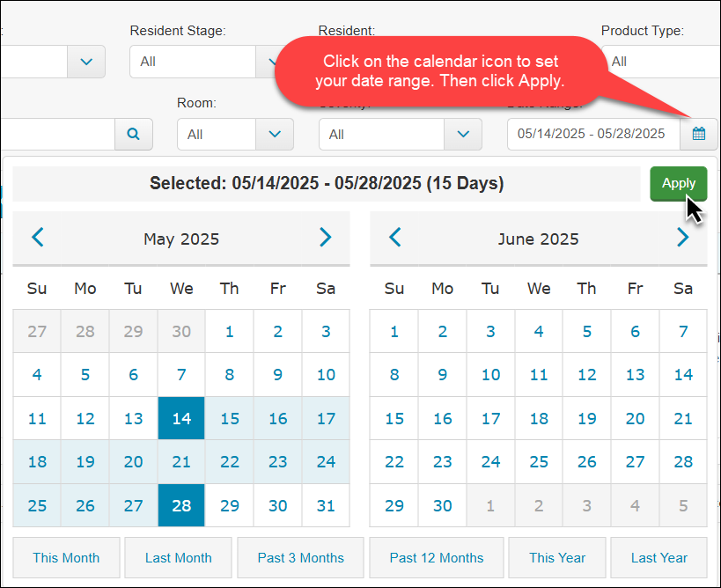Choose the Last Month preset
This screenshot has height=588, width=721.
click(179, 558)
